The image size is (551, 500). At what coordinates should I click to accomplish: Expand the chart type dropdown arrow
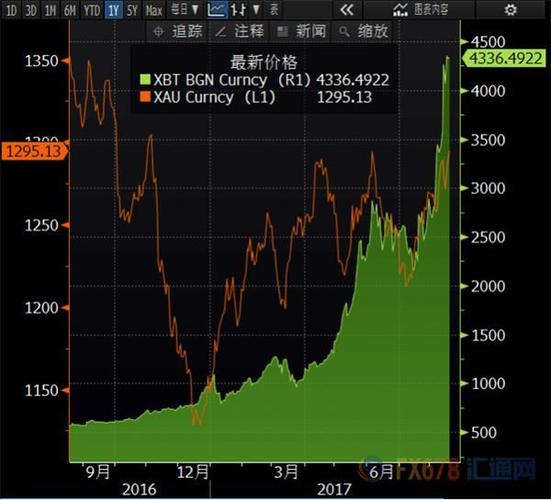(x=257, y=10)
